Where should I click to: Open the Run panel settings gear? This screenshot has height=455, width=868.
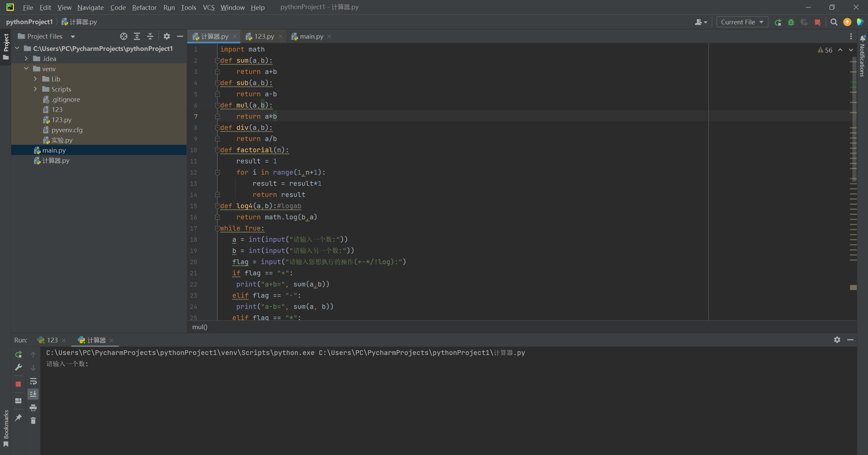click(x=837, y=340)
